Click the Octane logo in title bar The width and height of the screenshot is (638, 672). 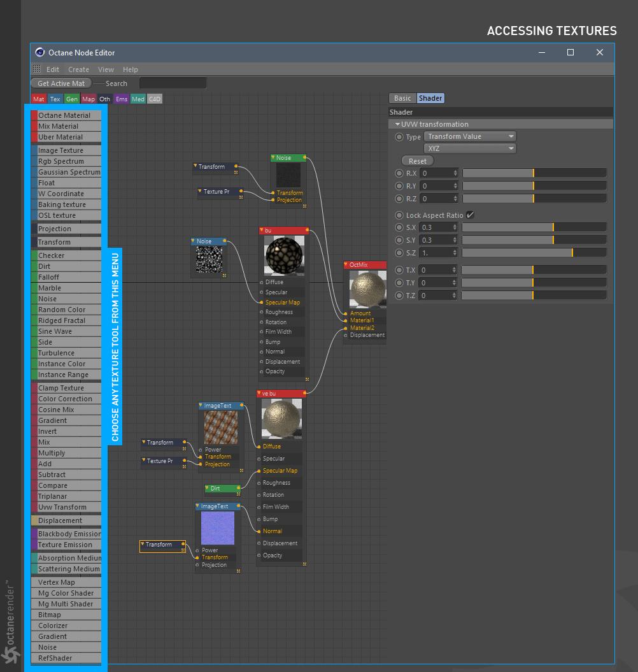40,53
